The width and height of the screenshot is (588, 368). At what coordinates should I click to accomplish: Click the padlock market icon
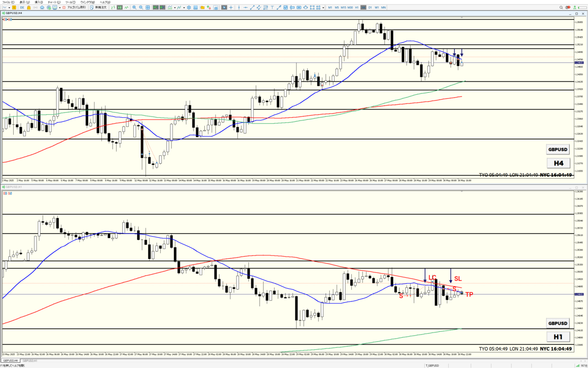click(x=29, y=7)
